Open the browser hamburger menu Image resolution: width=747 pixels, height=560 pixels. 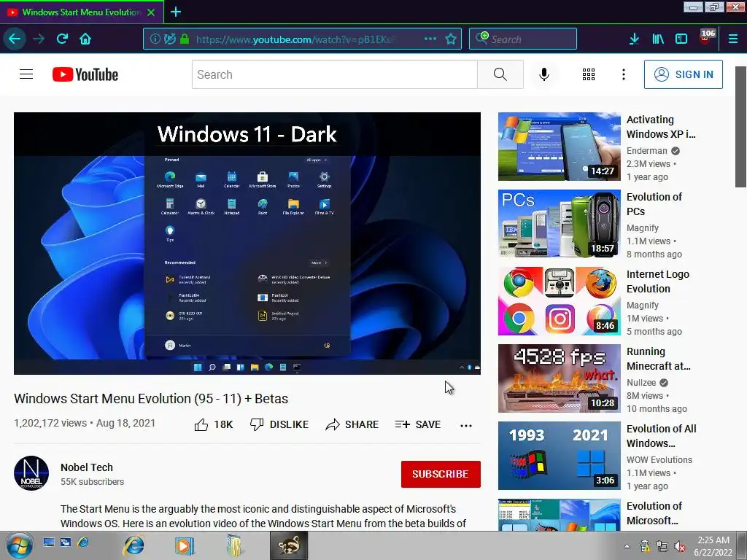coord(732,39)
